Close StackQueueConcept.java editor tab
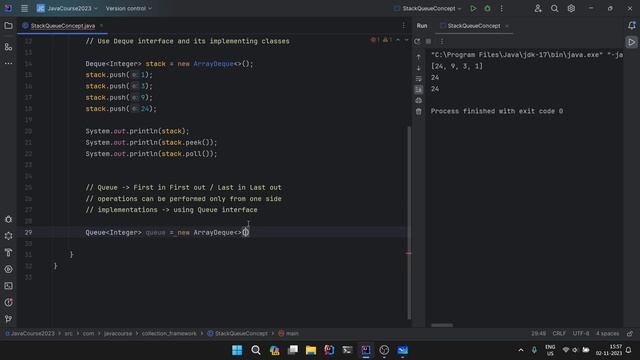Viewport: 640px width, 360px height. (x=101, y=26)
